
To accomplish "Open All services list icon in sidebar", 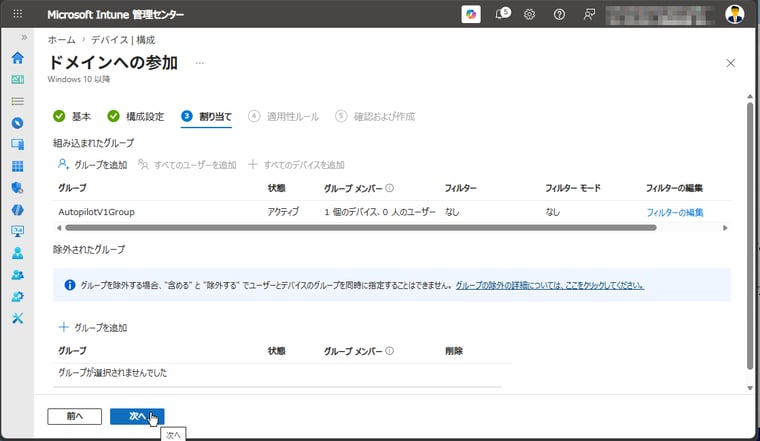I will tap(17, 101).
